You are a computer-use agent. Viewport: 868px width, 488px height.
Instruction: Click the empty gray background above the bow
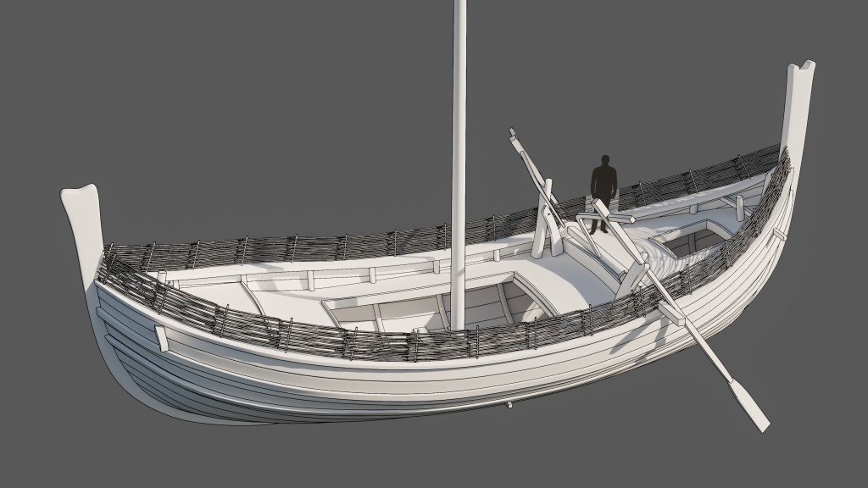(x=170, y=85)
